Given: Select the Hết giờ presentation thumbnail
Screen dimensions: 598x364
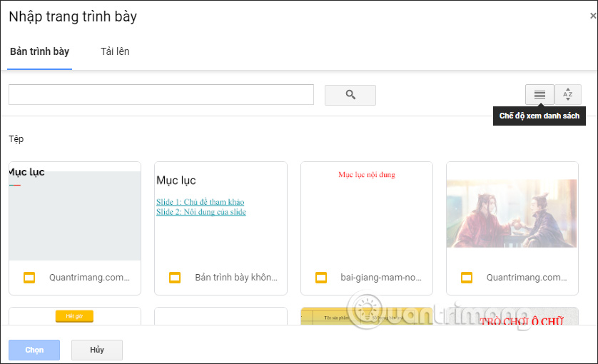Looking at the screenshot, I should [75, 316].
